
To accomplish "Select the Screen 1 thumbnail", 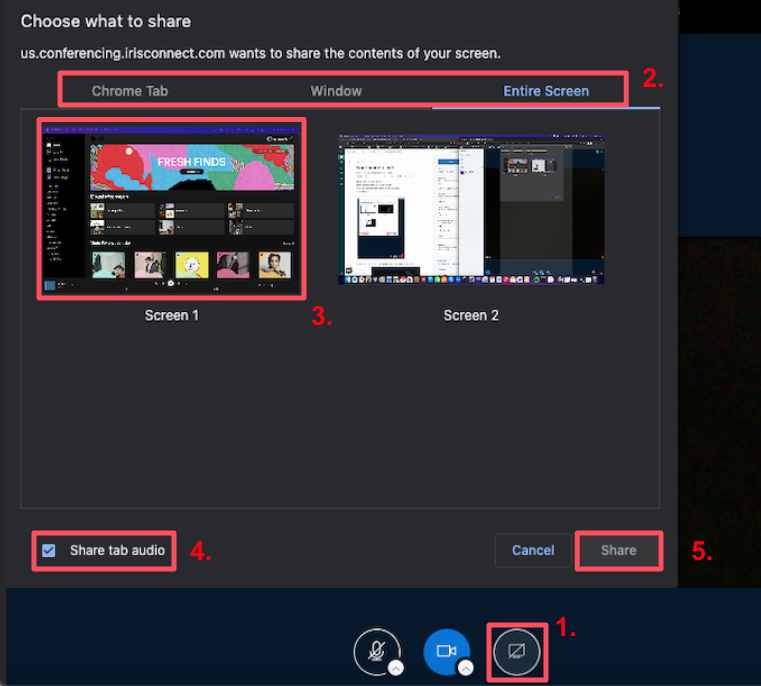I will tap(171, 209).
